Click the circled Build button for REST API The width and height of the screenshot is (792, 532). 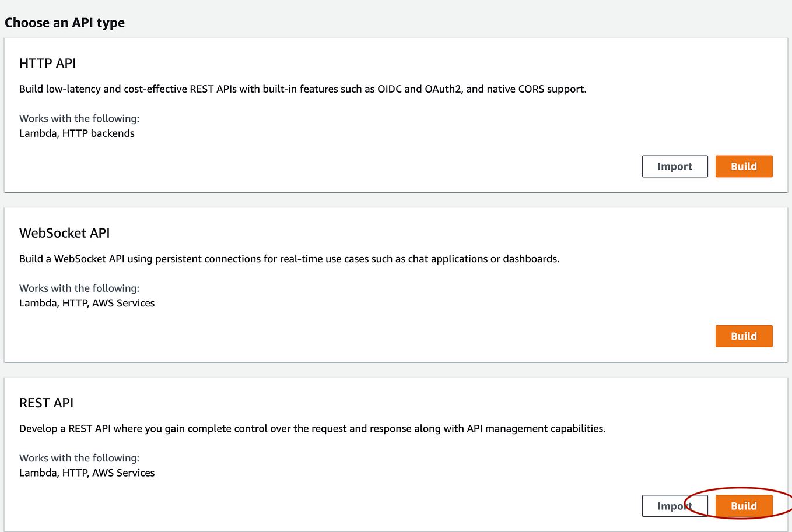744,506
